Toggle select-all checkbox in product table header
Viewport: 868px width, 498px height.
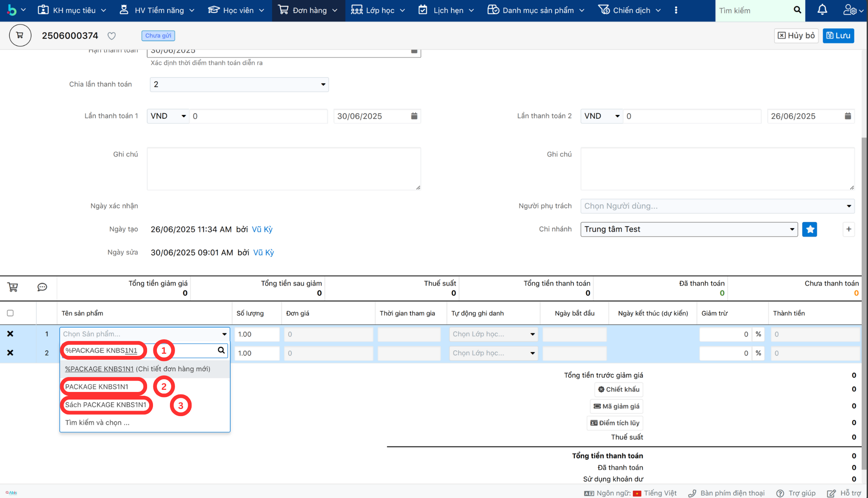(10, 313)
